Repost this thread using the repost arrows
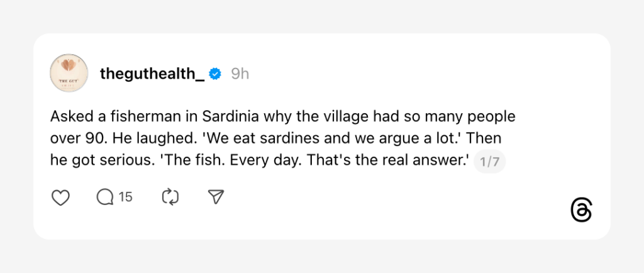Image resolution: width=644 pixels, height=273 pixels. click(170, 198)
